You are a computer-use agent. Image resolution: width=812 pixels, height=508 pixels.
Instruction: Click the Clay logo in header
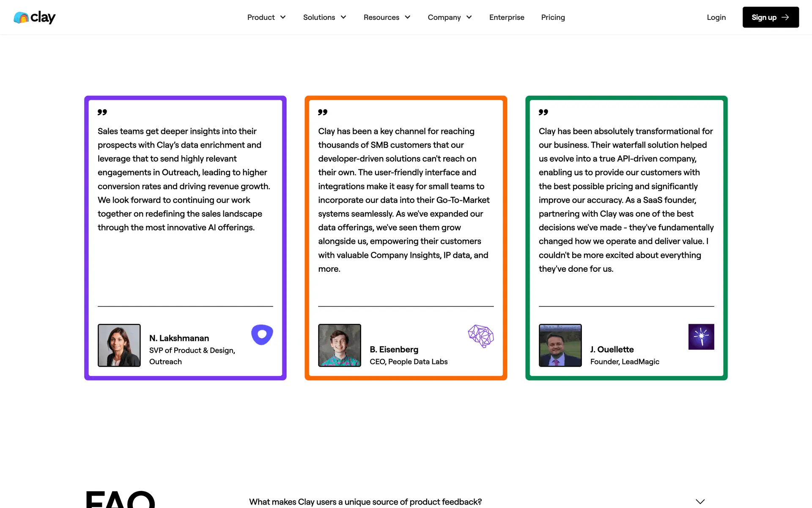(x=35, y=17)
